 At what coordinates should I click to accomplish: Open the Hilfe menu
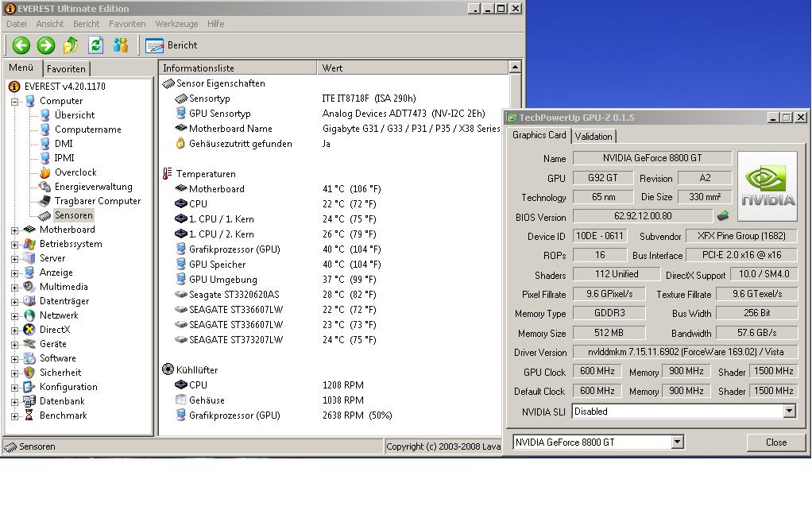(x=215, y=24)
